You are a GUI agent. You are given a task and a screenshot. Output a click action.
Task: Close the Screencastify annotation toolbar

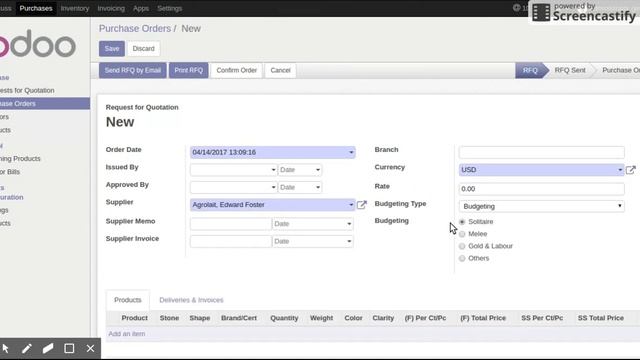tap(90, 349)
